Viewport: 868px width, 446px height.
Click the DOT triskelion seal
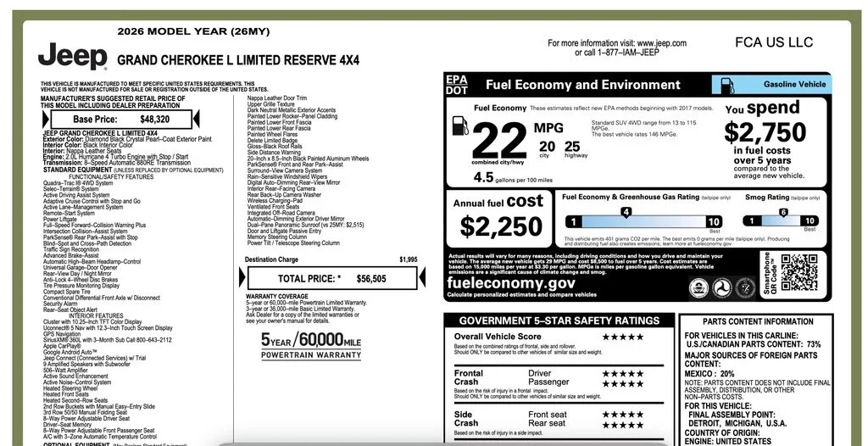click(722, 287)
